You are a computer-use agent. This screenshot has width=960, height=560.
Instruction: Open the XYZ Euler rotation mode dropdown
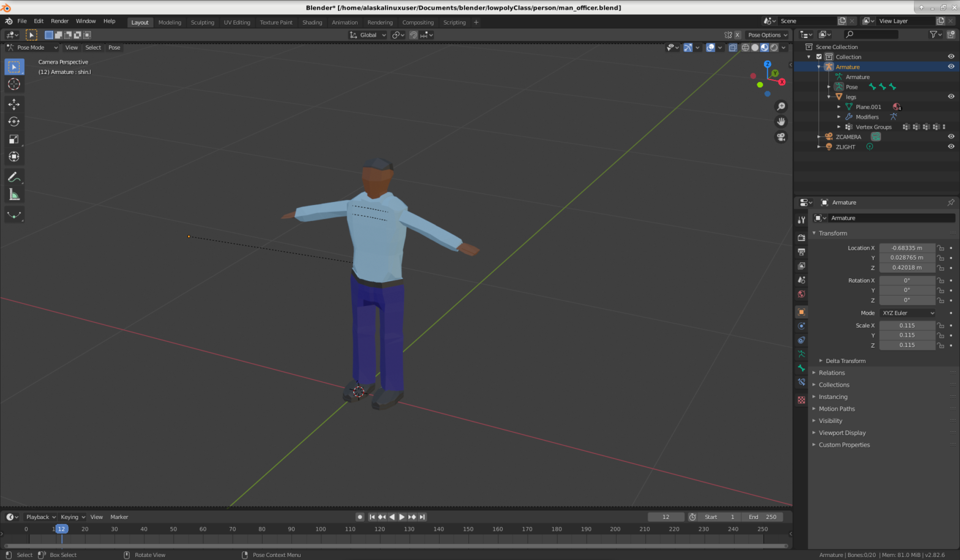coord(907,313)
